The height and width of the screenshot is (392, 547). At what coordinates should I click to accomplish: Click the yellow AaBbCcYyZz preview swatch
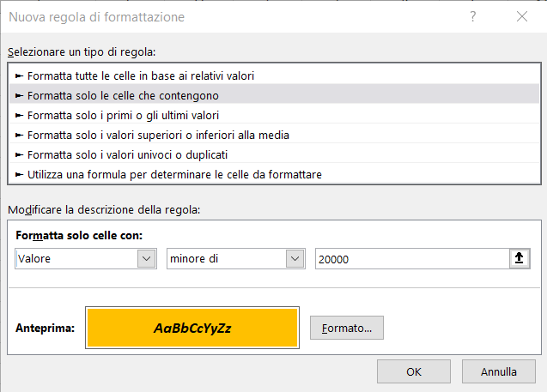tap(191, 328)
